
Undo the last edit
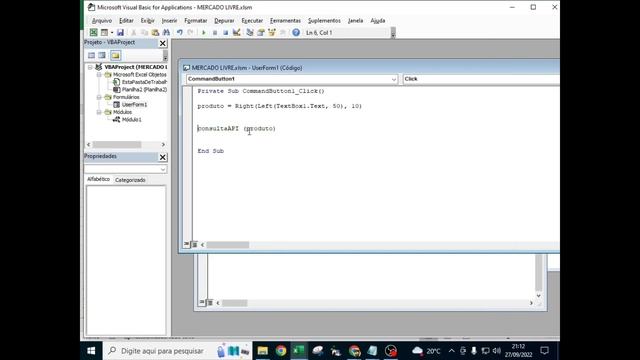(x=180, y=32)
